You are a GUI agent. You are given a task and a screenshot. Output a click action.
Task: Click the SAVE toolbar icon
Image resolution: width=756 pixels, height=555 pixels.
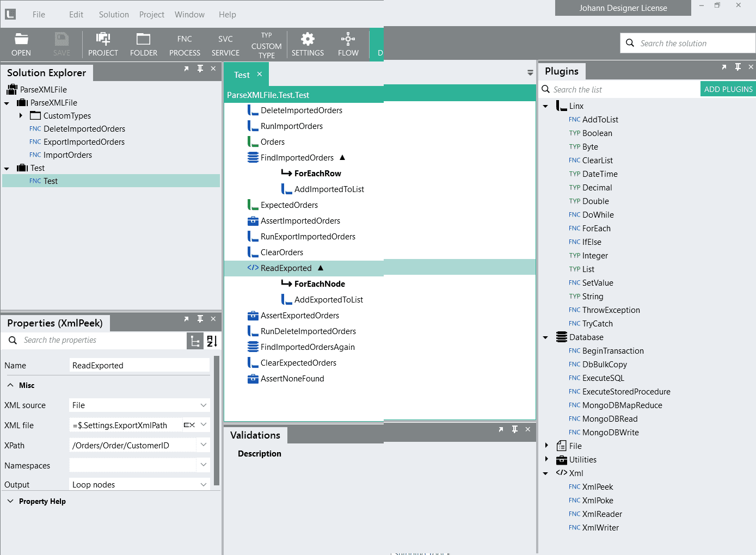click(62, 44)
